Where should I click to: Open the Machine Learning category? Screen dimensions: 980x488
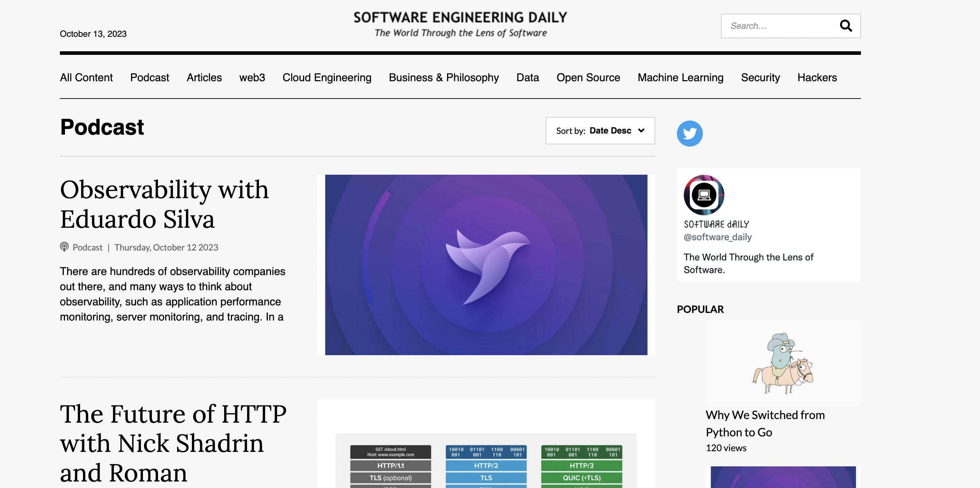(680, 78)
